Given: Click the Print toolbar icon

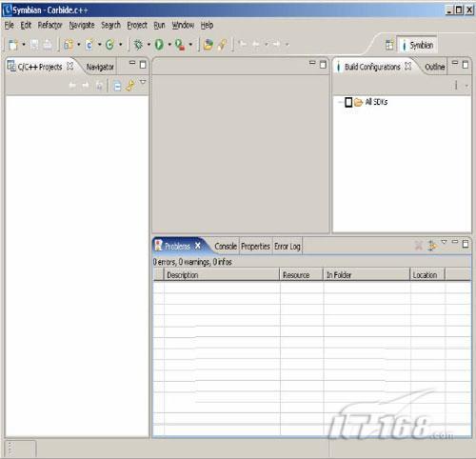Looking at the screenshot, I should click(x=48, y=45).
